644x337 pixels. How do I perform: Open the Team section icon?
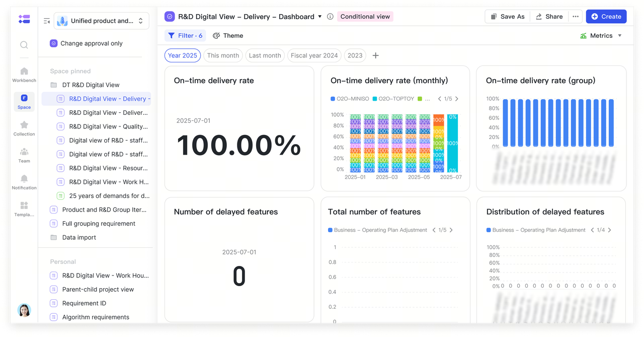tap(24, 155)
